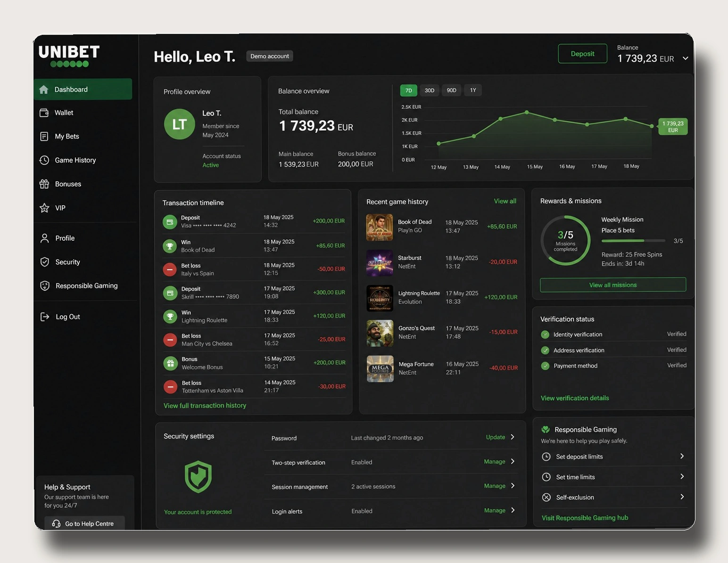Click the Security shield icon in sidebar
The width and height of the screenshot is (728, 563).
[45, 262]
